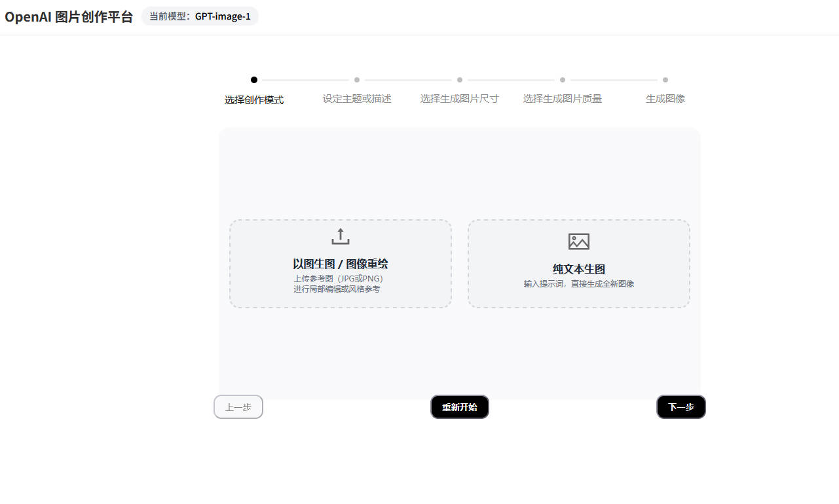Click the step dot above 选择生成图片质量
This screenshot has height=504, width=839.
pyautogui.click(x=563, y=80)
